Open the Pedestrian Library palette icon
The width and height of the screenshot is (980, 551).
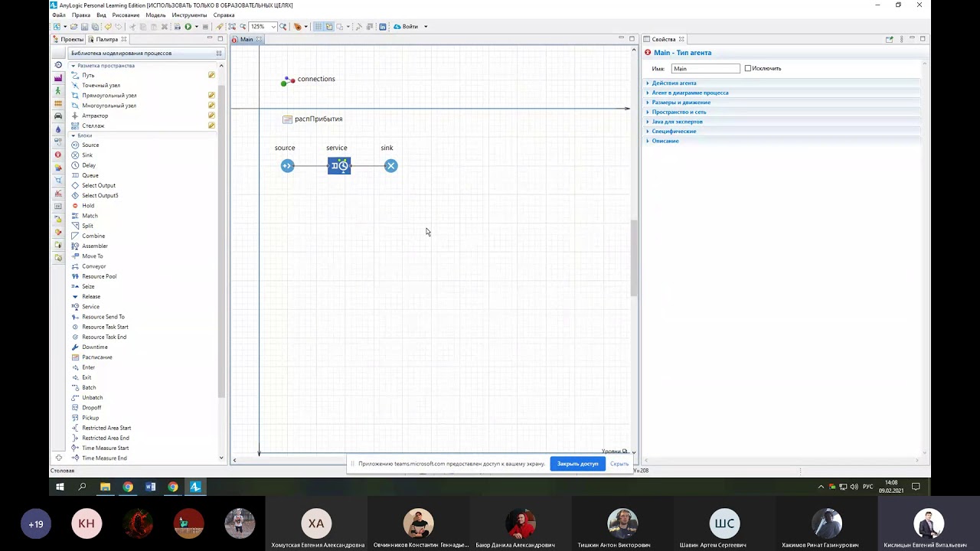coord(58,90)
